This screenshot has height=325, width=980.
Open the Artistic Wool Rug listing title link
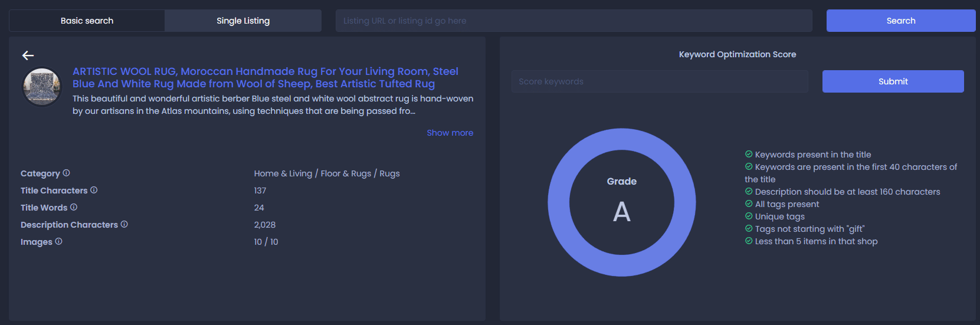click(x=266, y=77)
